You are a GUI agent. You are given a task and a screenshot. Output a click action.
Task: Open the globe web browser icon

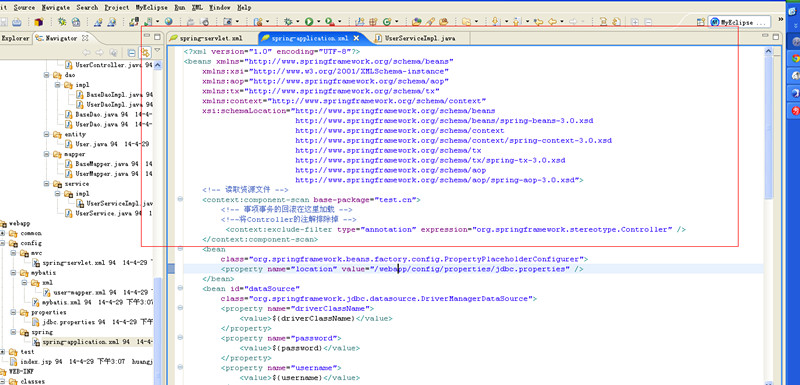pos(168,21)
